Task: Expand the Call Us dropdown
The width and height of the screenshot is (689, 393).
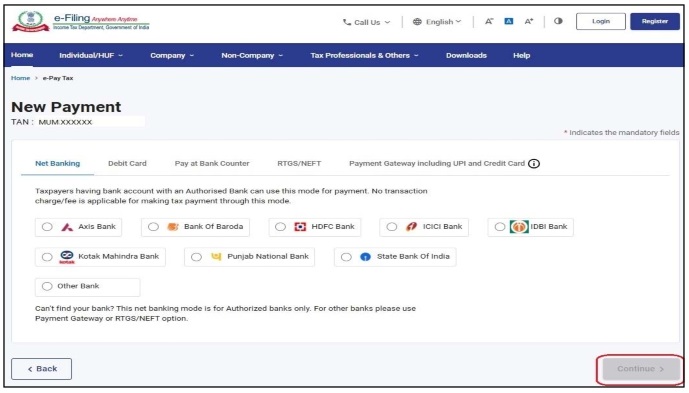Action: tap(366, 22)
